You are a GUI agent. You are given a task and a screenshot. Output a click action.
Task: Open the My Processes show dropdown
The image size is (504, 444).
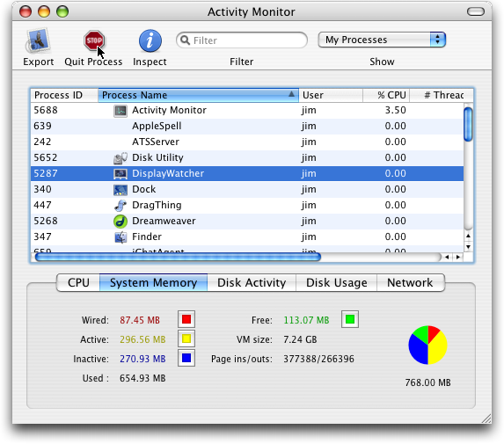coord(382,40)
